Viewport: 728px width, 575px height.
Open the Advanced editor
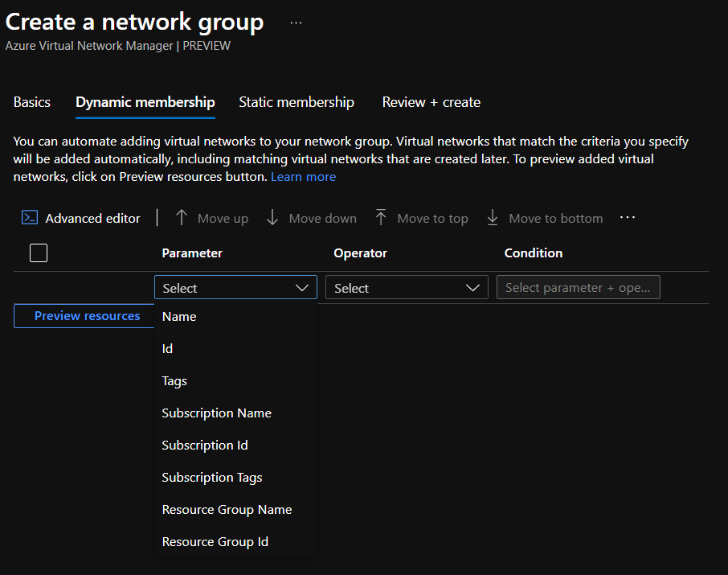click(81, 218)
